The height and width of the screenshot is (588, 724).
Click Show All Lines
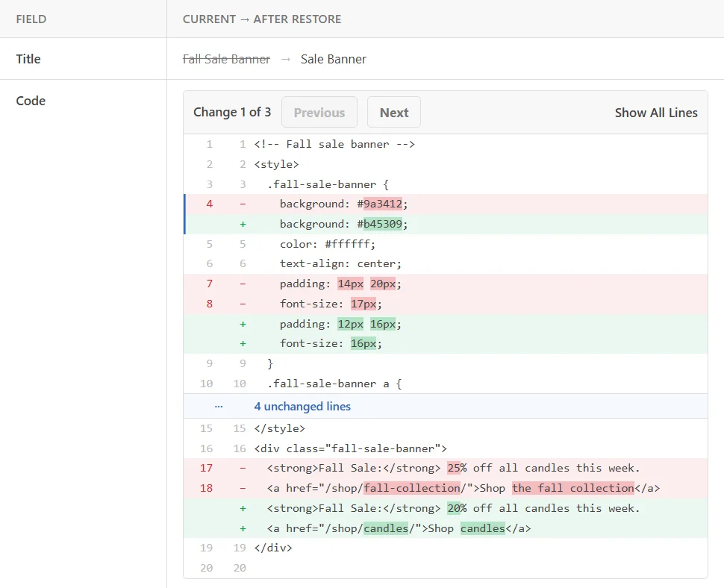655,113
